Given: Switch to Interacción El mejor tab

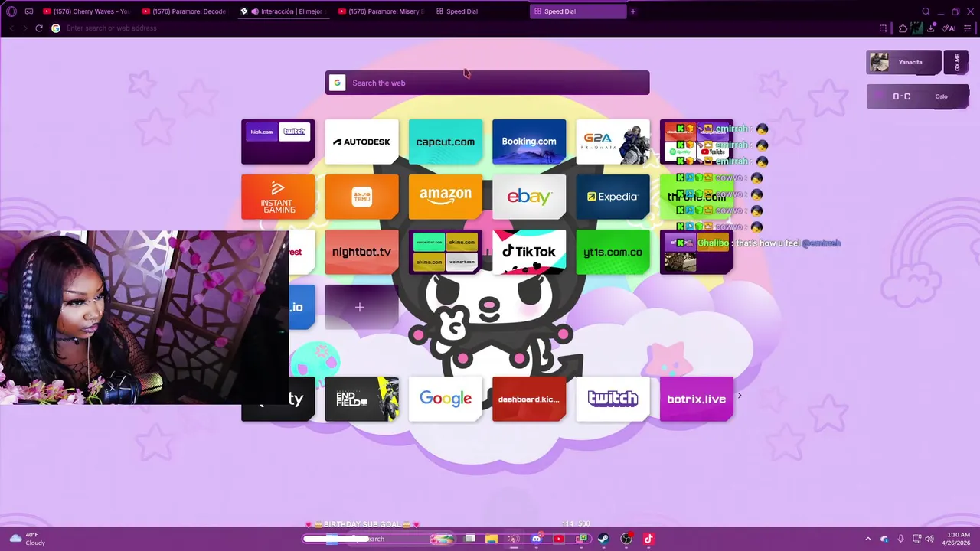Looking at the screenshot, I should [x=283, y=11].
